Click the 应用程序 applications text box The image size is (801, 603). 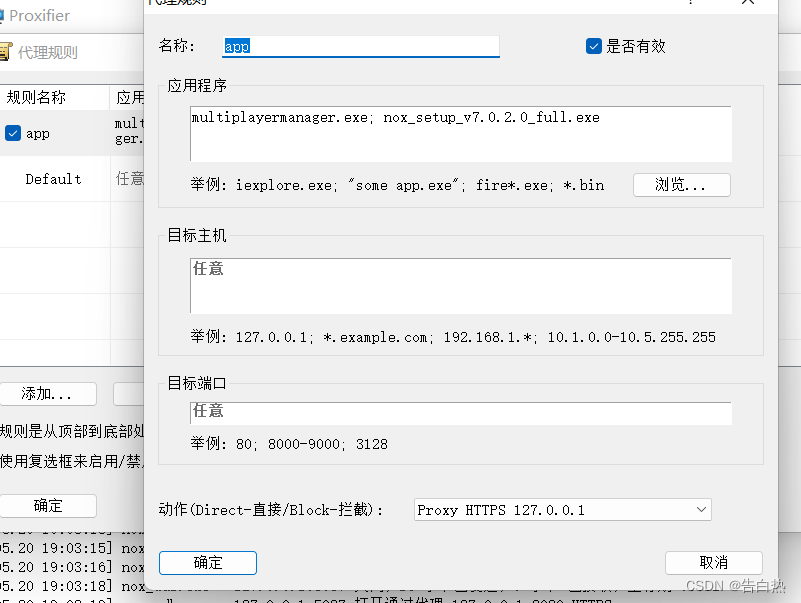pos(461,134)
